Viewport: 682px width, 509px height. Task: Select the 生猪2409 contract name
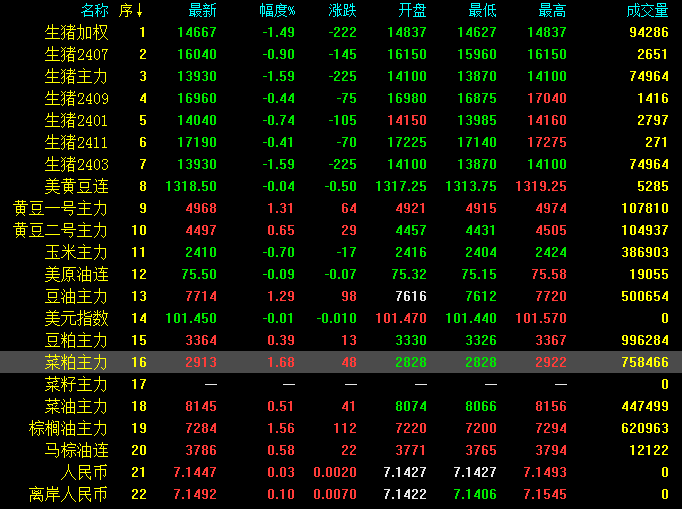tap(77, 98)
